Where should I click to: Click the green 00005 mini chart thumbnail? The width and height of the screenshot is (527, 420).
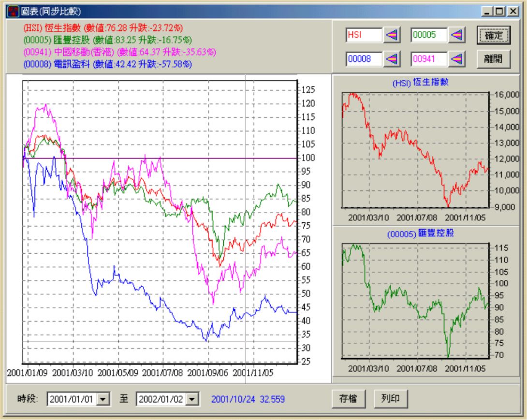[415, 301]
